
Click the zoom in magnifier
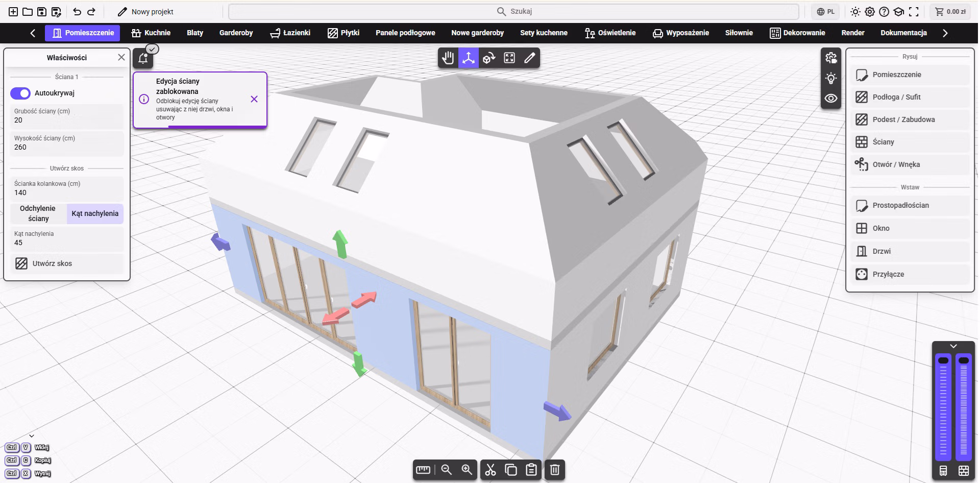coord(467,470)
